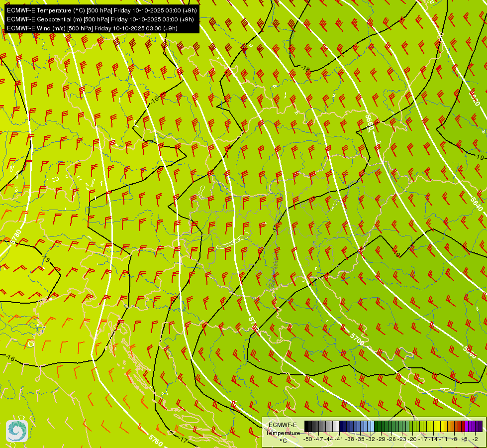Image resolution: width=487 pixels, height=448 pixels.
Task: Click the -2 legend scale value
Action: coord(475,439)
